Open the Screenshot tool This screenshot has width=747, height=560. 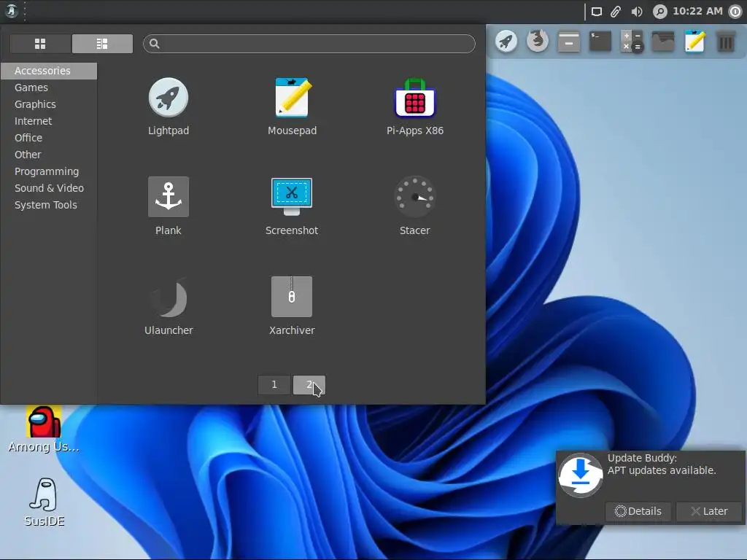pyautogui.click(x=292, y=206)
